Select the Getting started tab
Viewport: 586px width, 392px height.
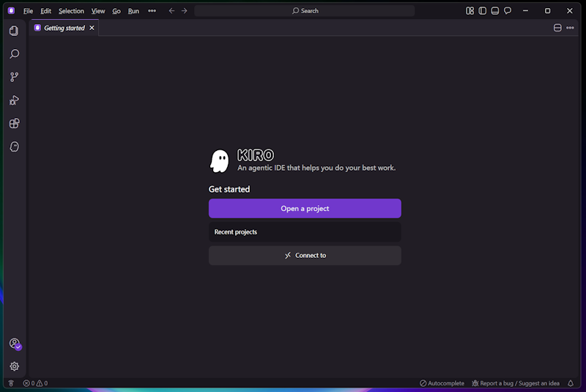[64, 28]
